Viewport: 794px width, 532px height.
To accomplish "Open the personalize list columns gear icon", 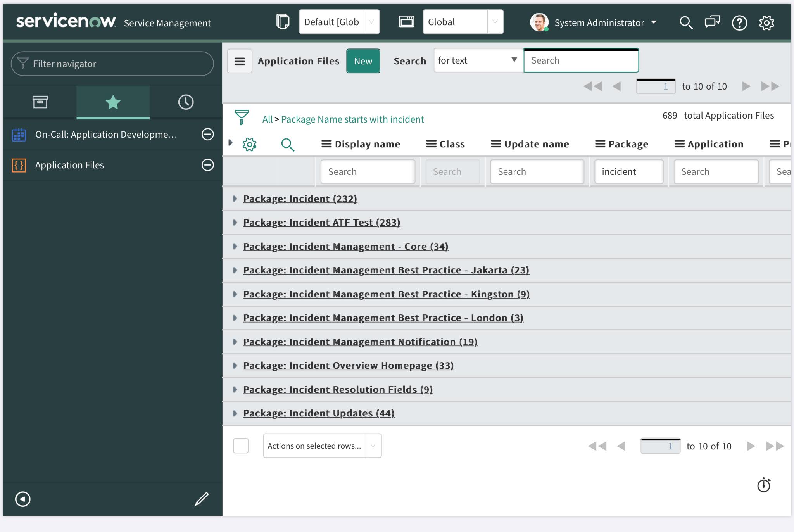I will [x=249, y=144].
